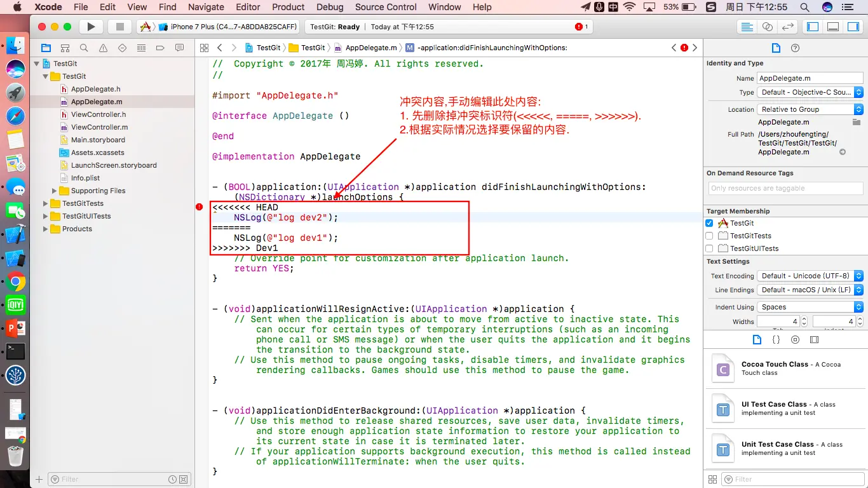This screenshot has width=868, height=488.
Task: Show the Media library
Action: [x=815, y=340]
